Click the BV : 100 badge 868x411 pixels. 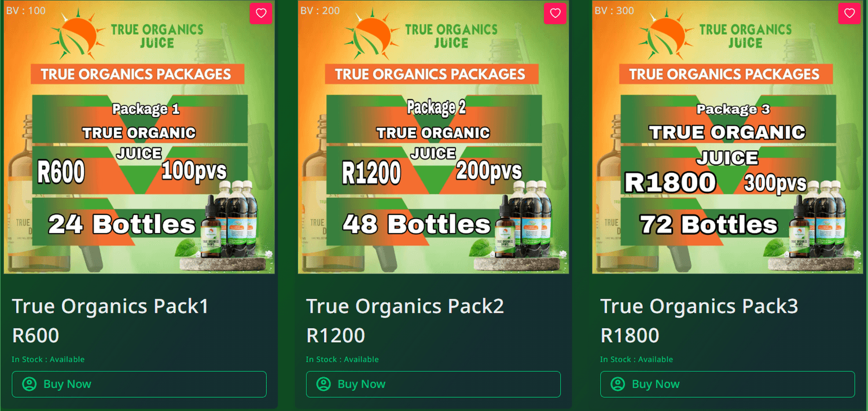coord(25,10)
